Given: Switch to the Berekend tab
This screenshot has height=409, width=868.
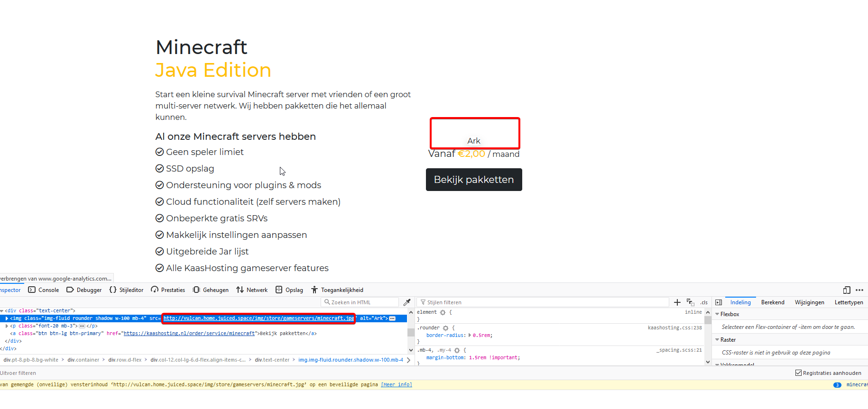Looking at the screenshot, I should tap(772, 302).
